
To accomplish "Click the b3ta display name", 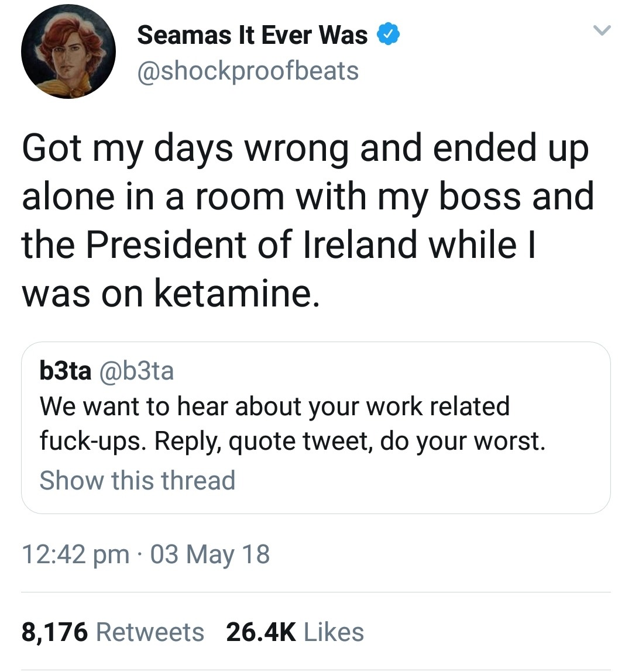I will click(x=65, y=371).
